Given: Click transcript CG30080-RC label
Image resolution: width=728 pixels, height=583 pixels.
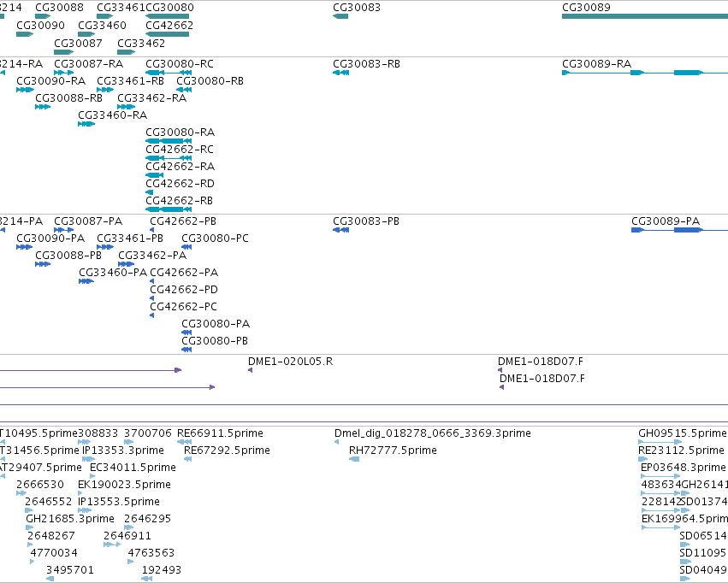Looking at the screenshot, I should [x=180, y=63].
